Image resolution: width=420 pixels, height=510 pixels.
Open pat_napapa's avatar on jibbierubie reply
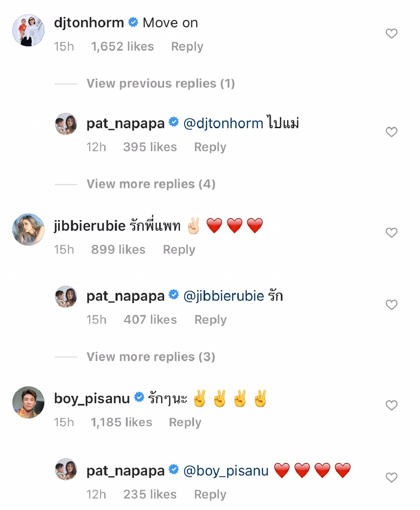click(66, 297)
